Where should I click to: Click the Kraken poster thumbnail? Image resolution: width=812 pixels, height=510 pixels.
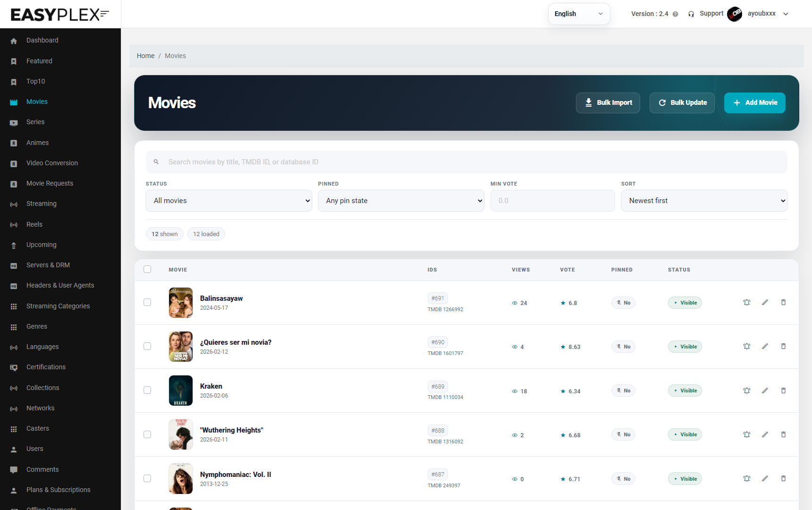pyautogui.click(x=181, y=391)
